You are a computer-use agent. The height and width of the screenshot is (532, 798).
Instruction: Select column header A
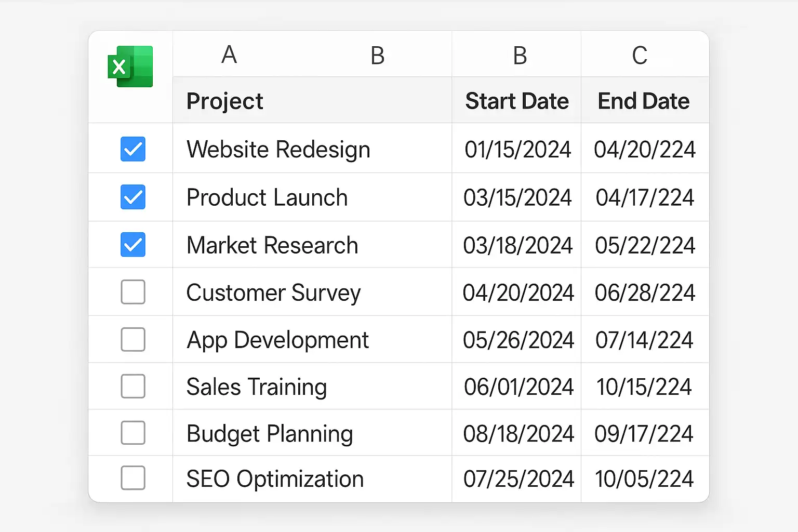click(229, 55)
